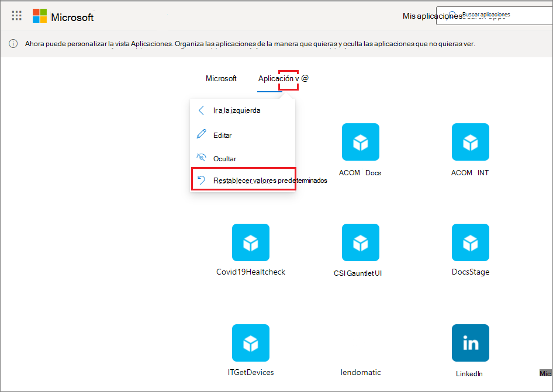Choose Editar from the context menu

coord(243,136)
